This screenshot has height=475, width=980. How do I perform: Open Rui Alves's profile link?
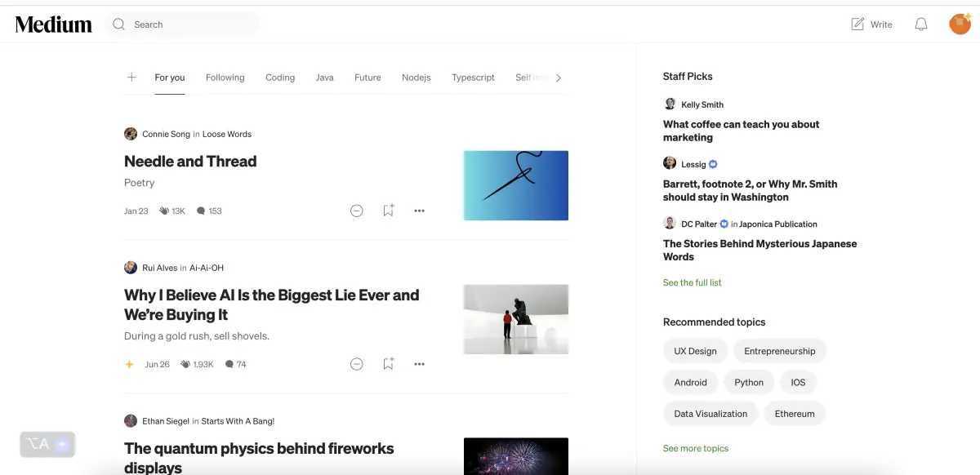click(x=159, y=268)
